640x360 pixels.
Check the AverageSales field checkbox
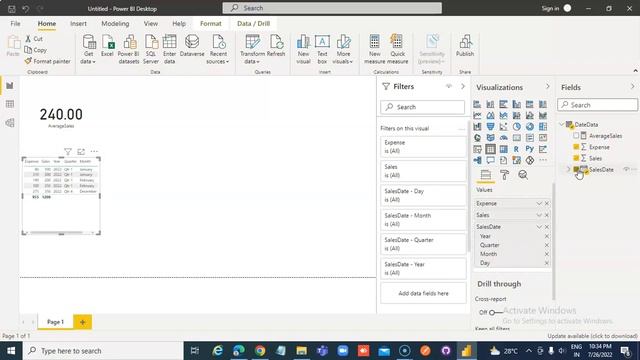[x=576, y=136]
